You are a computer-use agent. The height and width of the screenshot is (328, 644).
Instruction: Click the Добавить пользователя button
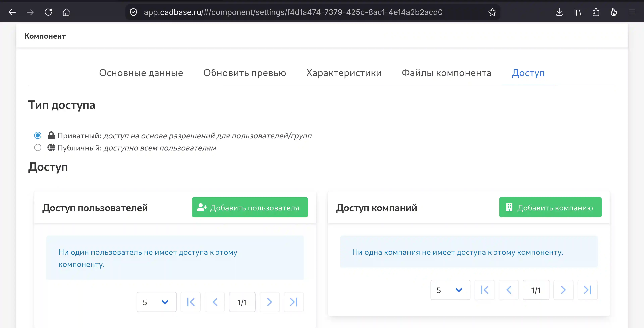250,207
